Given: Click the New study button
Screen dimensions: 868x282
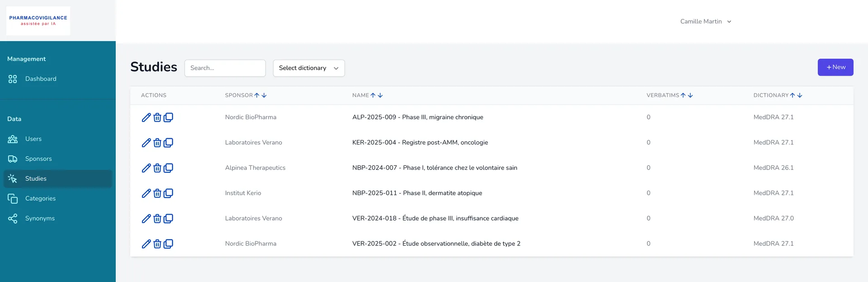Looking at the screenshot, I should coord(835,67).
